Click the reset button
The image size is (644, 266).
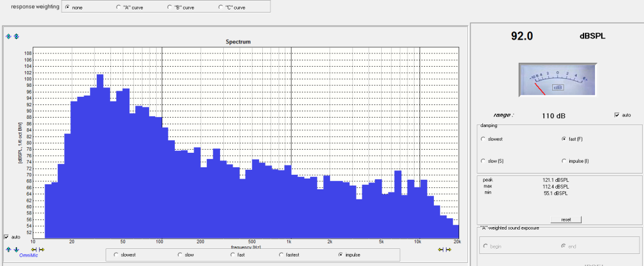[x=566, y=219]
